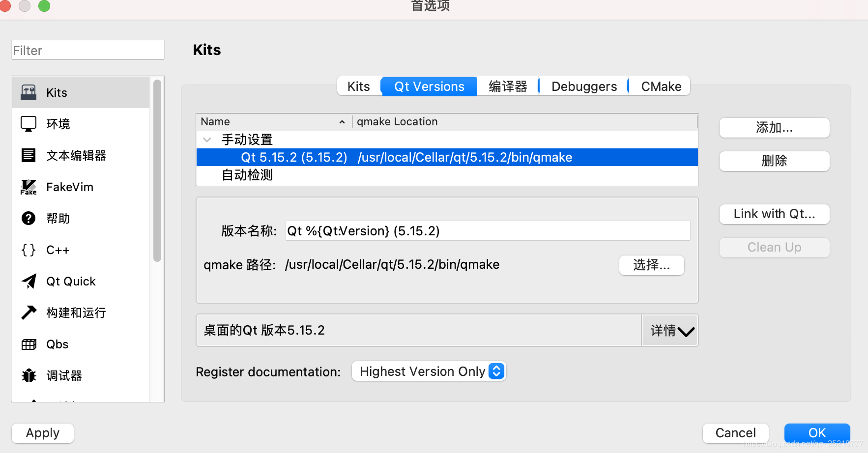868x453 pixels.
Task: Click the 删除 button
Action: coord(774,161)
